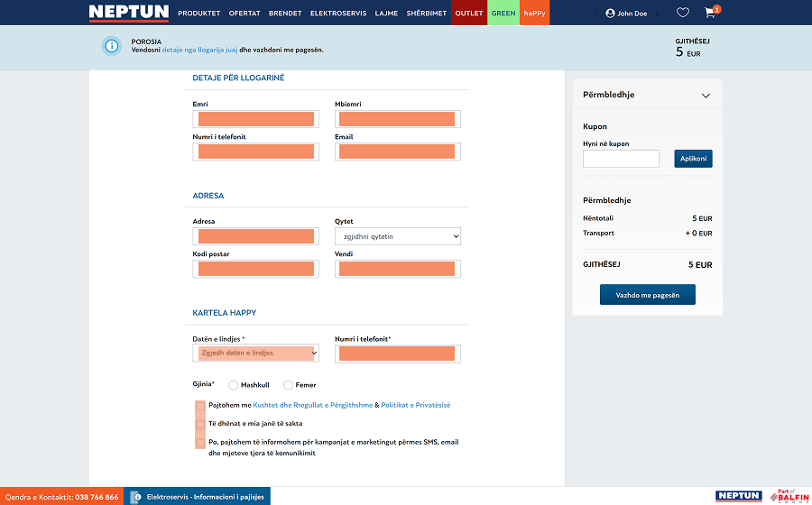Click the Balfin Group footer logo
This screenshot has width=812, height=505.
(x=787, y=496)
